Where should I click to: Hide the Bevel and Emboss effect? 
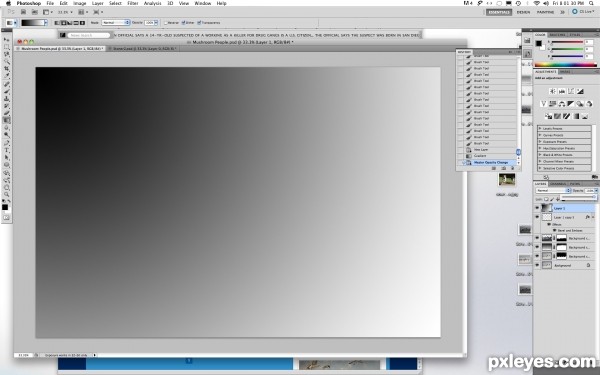[x=554, y=231]
